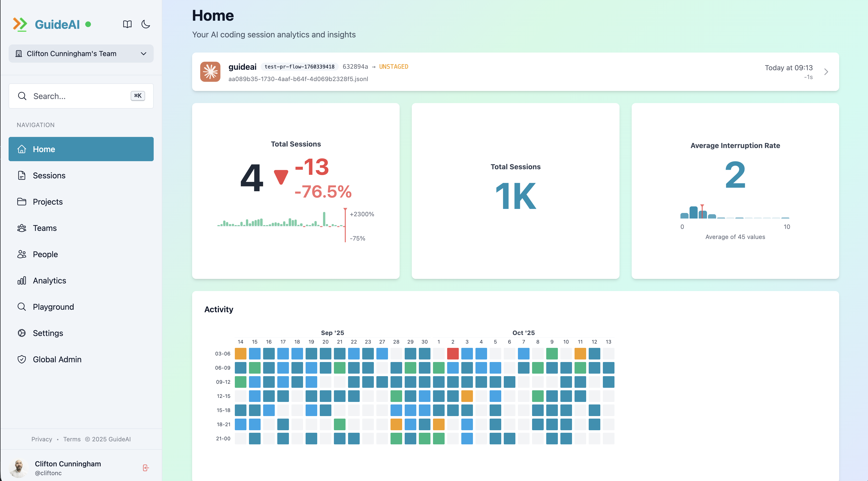Open the Privacy link in footer
Image resolution: width=868 pixels, height=481 pixels.
pos(41,439)
